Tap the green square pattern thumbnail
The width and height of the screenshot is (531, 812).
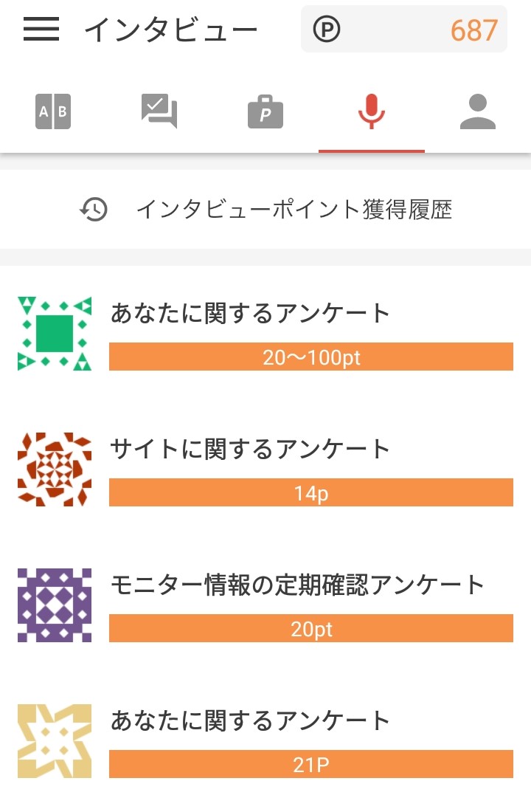click(x=55, y=334)
